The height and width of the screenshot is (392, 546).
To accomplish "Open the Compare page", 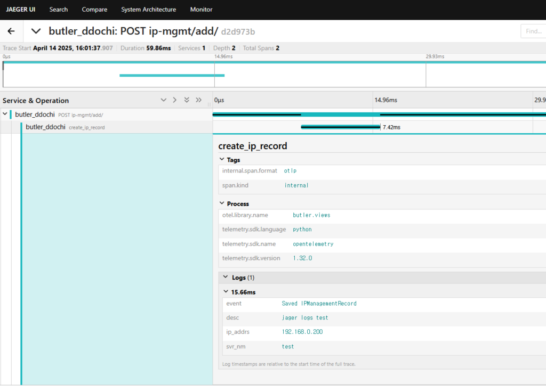I will point(94,10).
